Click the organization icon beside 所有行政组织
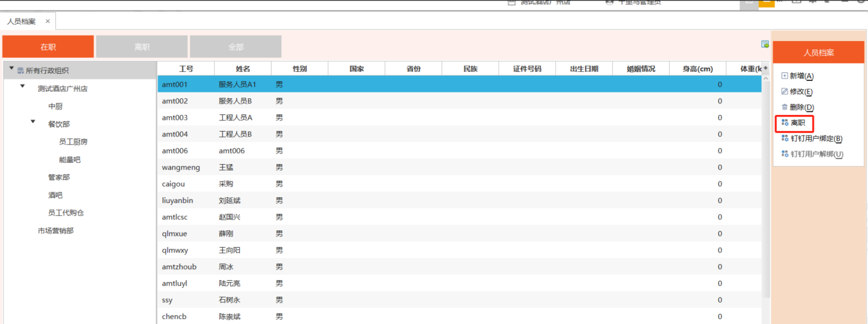Image resolution: width=868 pixels, height=324 pixels. [21, 71]
